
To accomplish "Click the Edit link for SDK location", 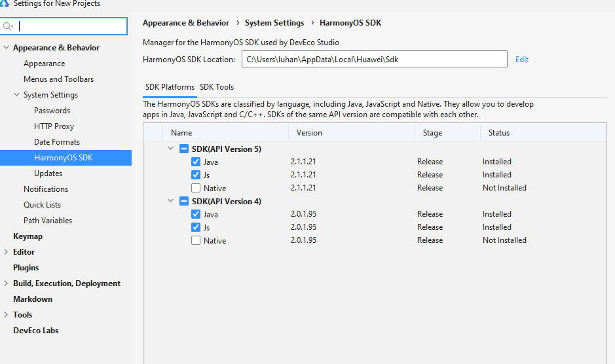I will (521, 59).
